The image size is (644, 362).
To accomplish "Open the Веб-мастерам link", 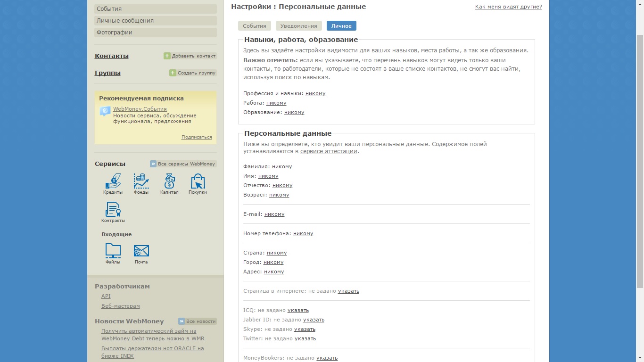I will pos(121,306).
